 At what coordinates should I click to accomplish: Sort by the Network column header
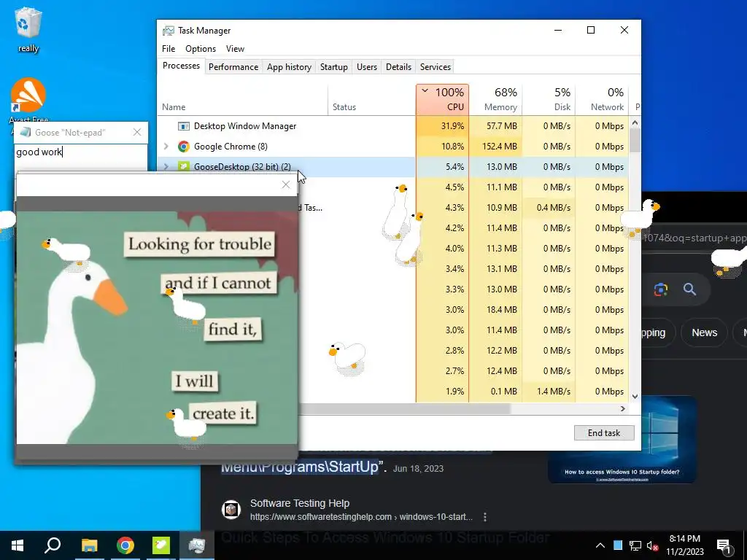602,99
